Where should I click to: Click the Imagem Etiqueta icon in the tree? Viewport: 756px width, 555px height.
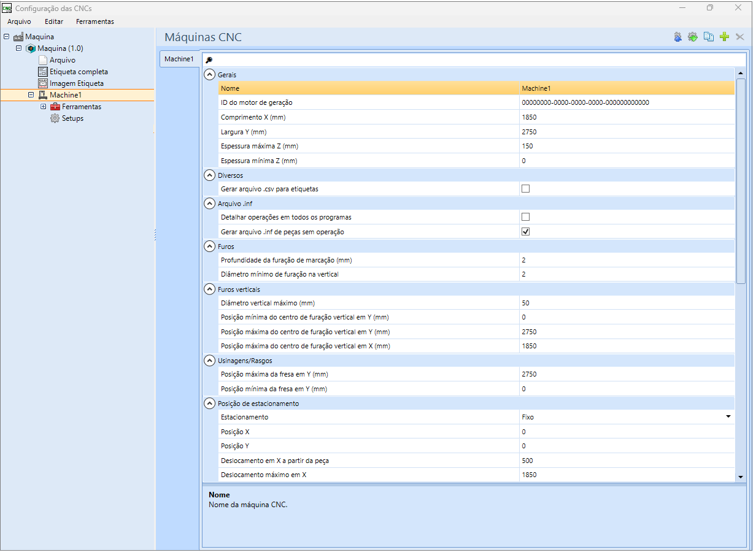43,83
